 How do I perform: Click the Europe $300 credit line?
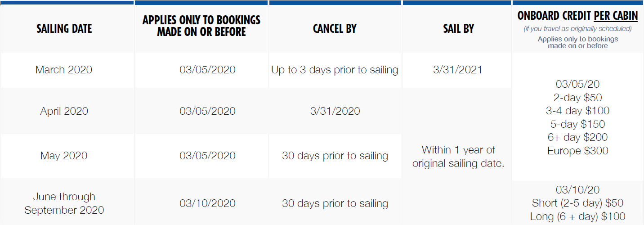pos(577,151)
